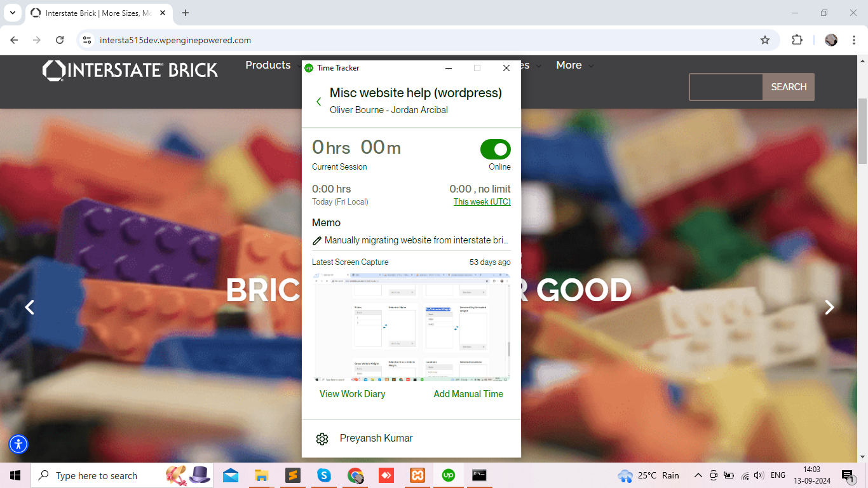This screenshot has width=868, height=488.
Task: Go to next slide with right arrow
Action: (x=829, y=308)
